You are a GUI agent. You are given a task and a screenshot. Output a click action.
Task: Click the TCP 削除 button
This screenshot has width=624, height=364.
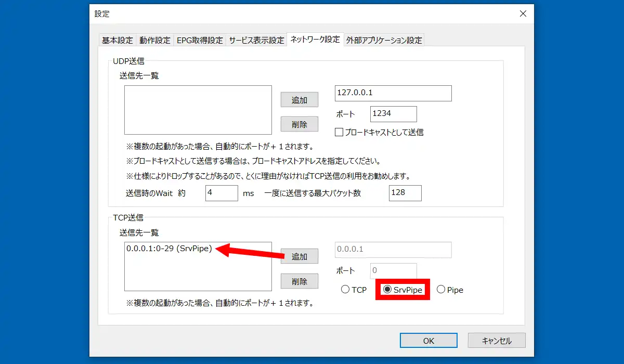[x=300, y=281]
